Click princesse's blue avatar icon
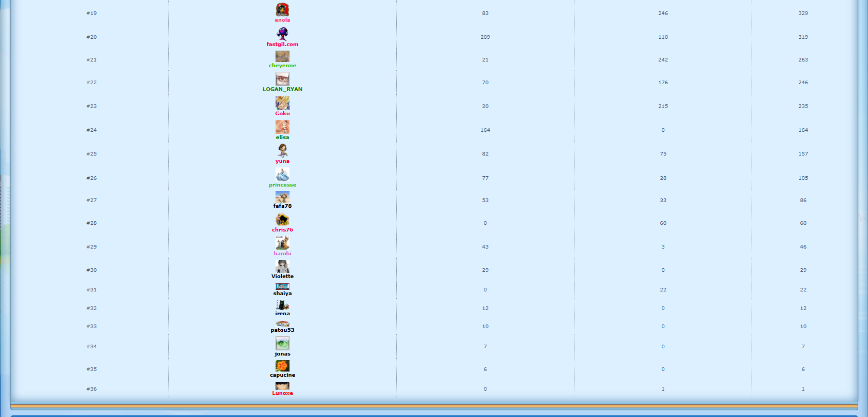This screenshot has width=868, height=417. pyautogui.click(x=282, y=174)
